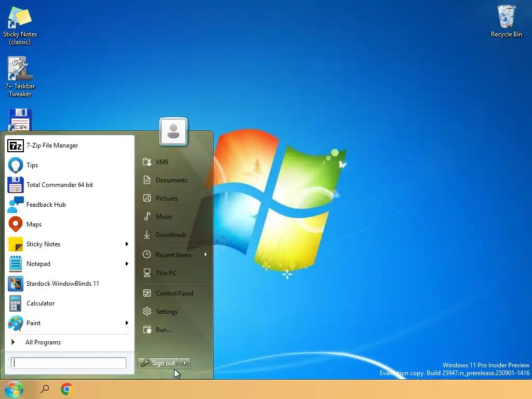The width and height of the screenshot is (532, 399).
Task: Click the user account picture
Action: (x=174, y=131)
